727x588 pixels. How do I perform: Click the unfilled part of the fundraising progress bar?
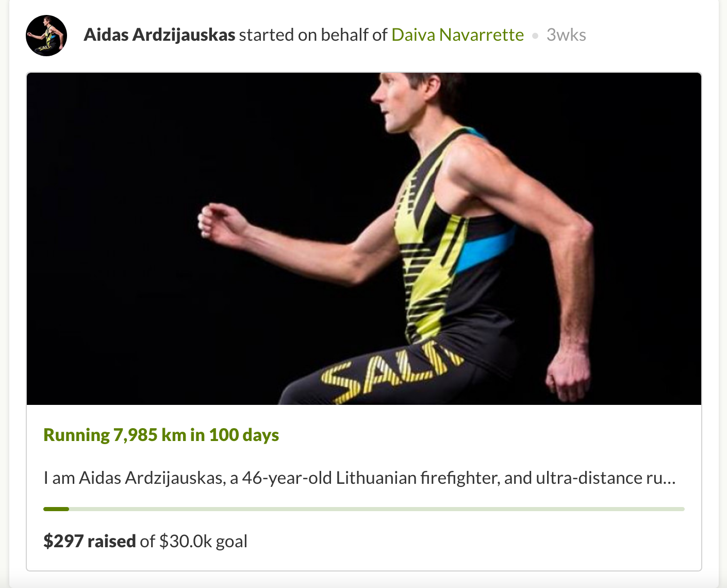[377, 509]
